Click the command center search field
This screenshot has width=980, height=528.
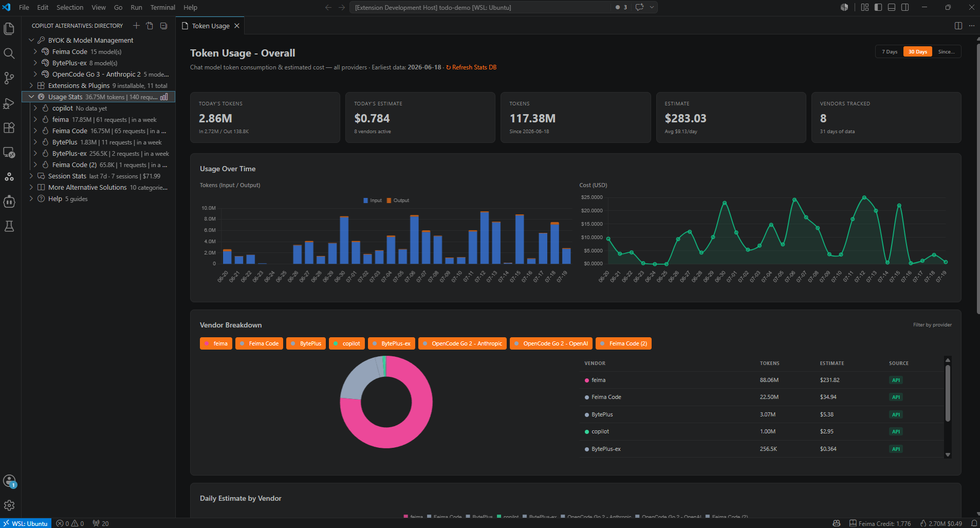coord(480,7)
